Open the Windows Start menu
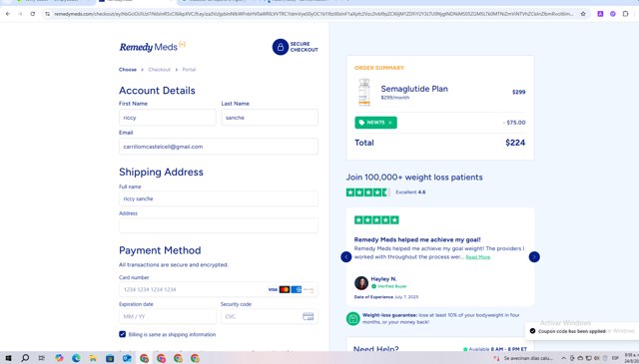The image size is (639, 364). click(8, 358)
